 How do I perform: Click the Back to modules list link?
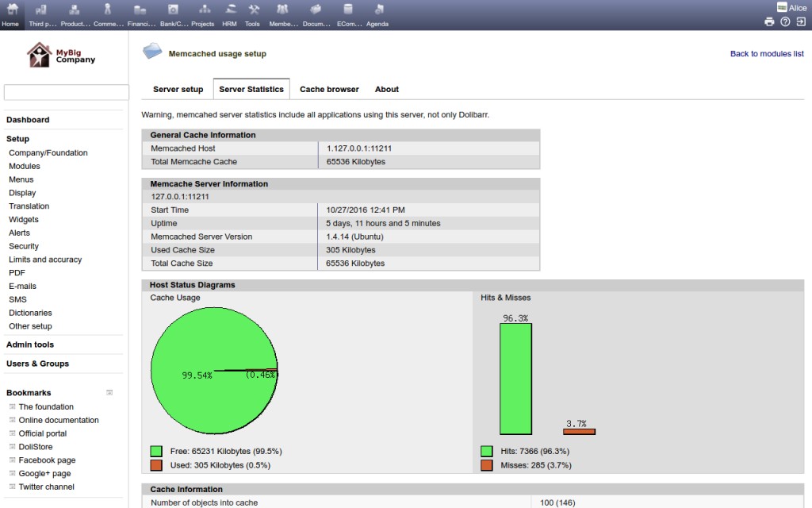pos(764,52)
